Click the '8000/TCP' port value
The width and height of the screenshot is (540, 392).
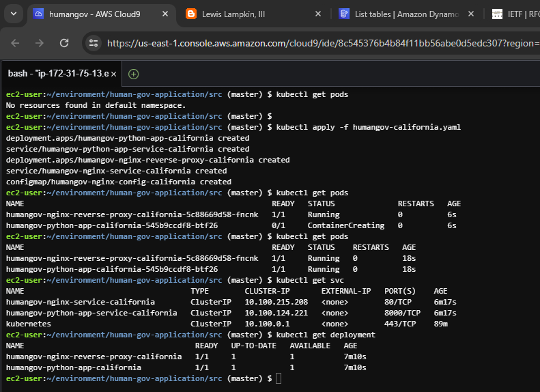pos(402,313)
